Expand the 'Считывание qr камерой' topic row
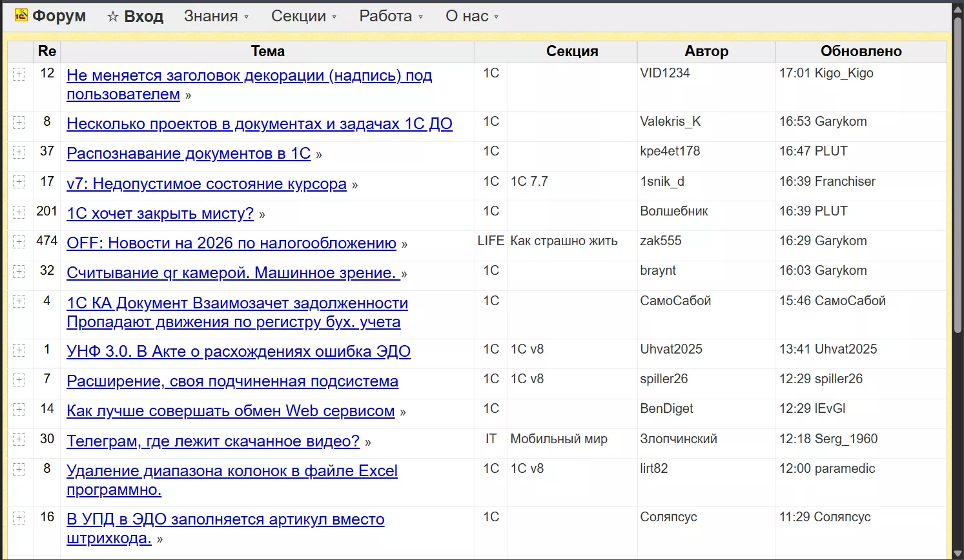The image size is (964, 560). [x=19, y=272]
